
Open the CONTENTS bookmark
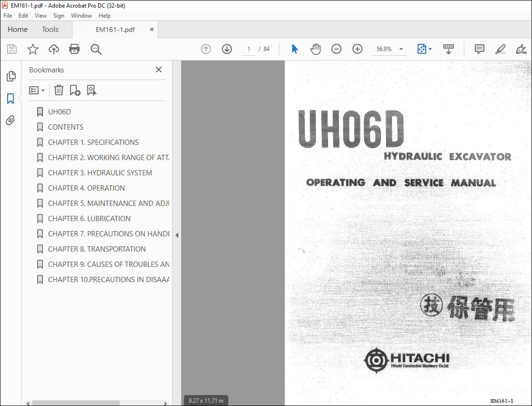(65, 127)
